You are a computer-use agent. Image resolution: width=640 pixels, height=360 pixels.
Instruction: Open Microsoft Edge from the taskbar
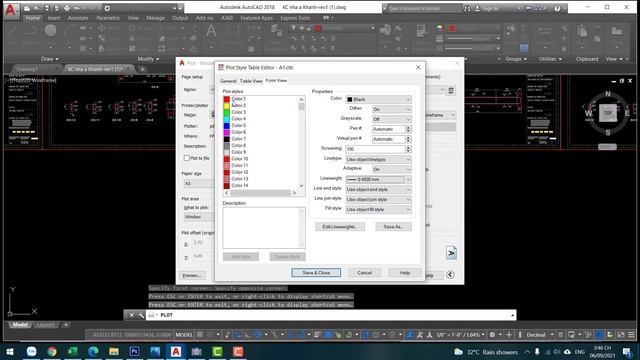[93, 351]
